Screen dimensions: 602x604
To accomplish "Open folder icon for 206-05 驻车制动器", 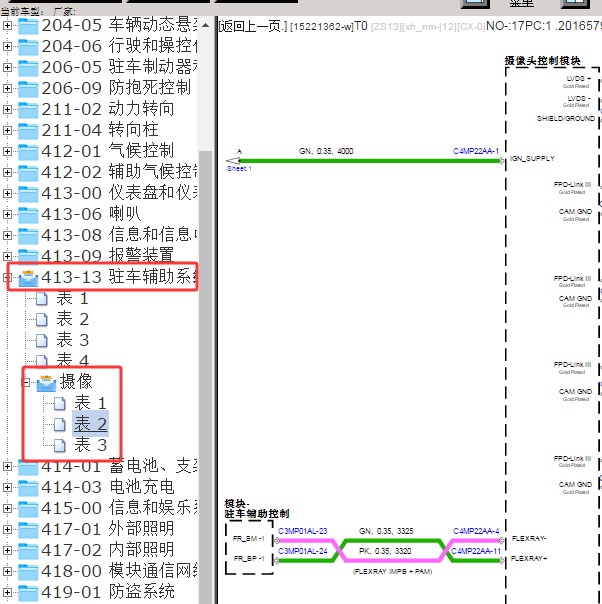I will 28,68.
